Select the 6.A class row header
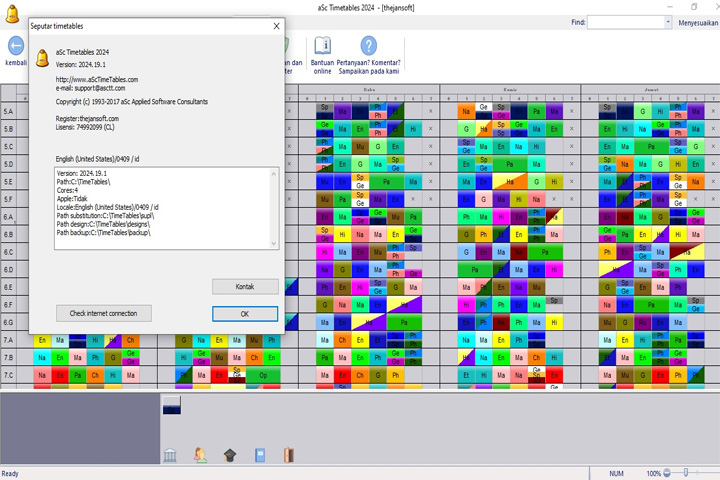The width and height of the screenshot is (720, 480). pyautogui.click(x=8, y=217)
